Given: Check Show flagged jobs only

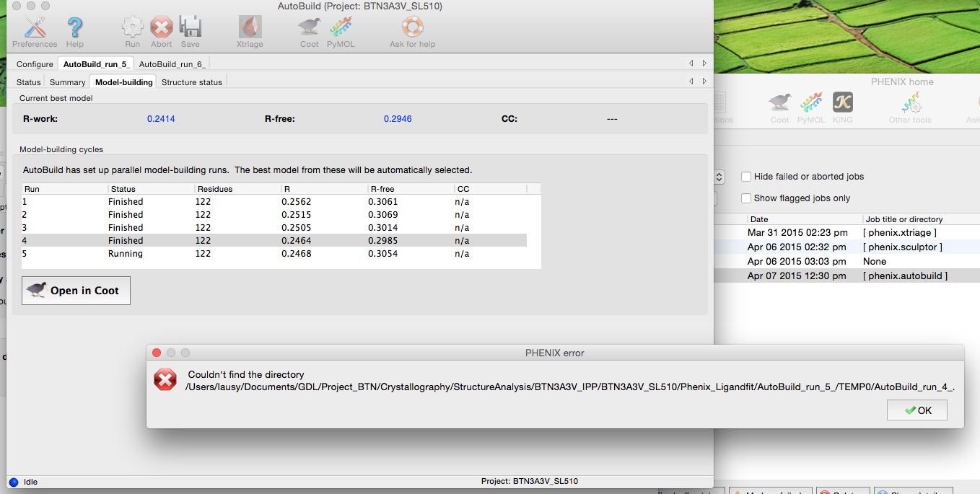Looking at the screenshot, I should [747, 198].
